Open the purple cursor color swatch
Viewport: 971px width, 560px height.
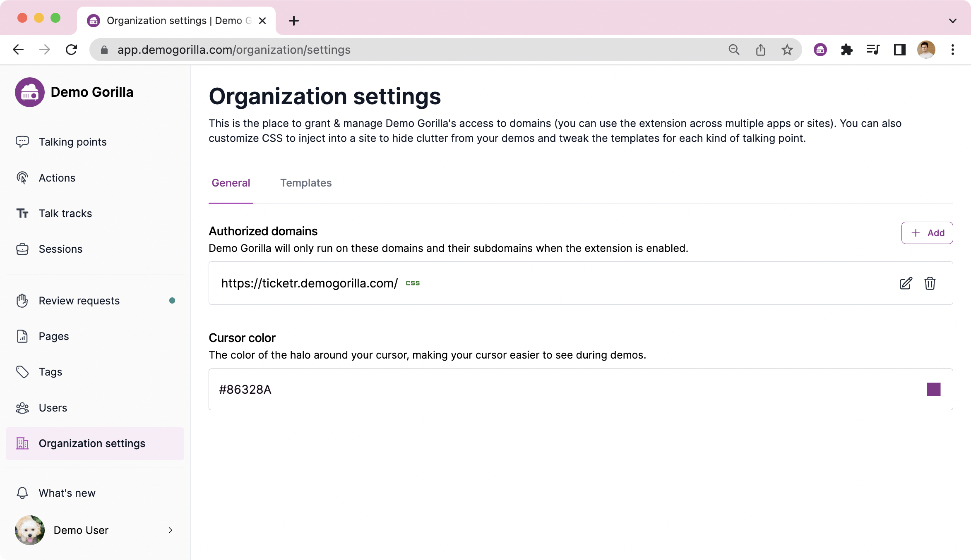click(933, 389)
